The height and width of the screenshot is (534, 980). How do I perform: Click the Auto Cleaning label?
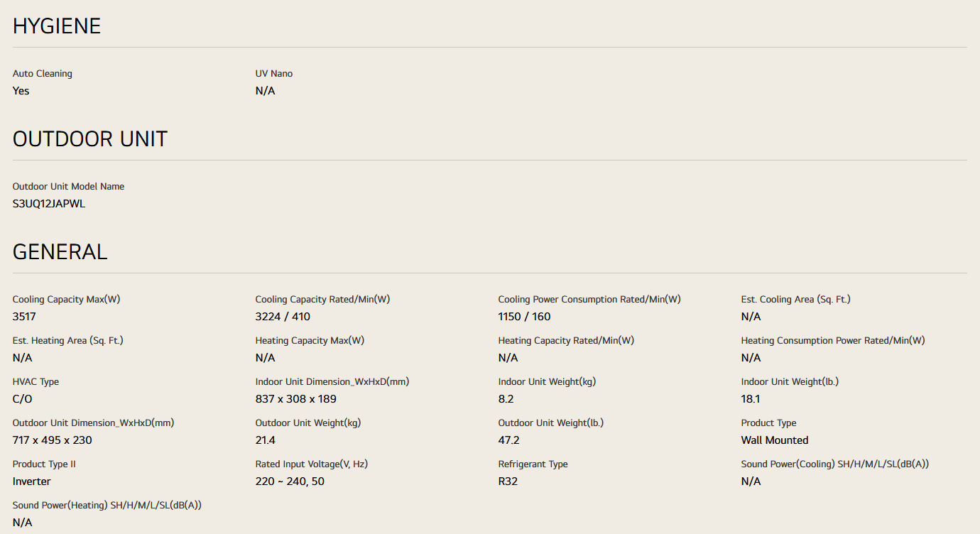pos(43,74)
